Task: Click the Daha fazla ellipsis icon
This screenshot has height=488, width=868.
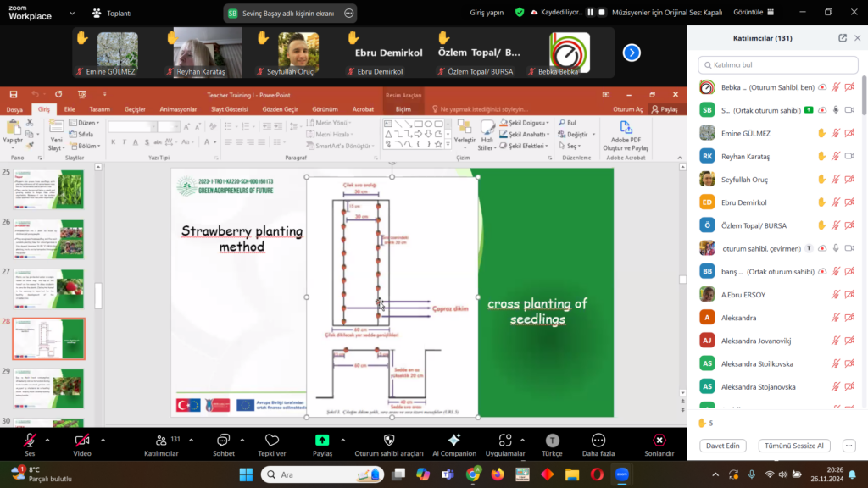Action: (598, 440)
